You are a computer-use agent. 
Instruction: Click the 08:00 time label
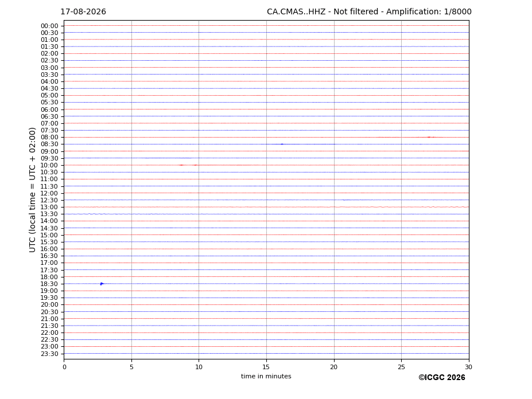tap(49, 137)
